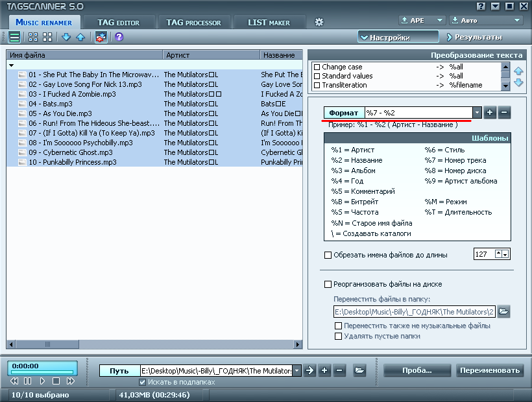Go to path with arrow button

click(309, 370)
